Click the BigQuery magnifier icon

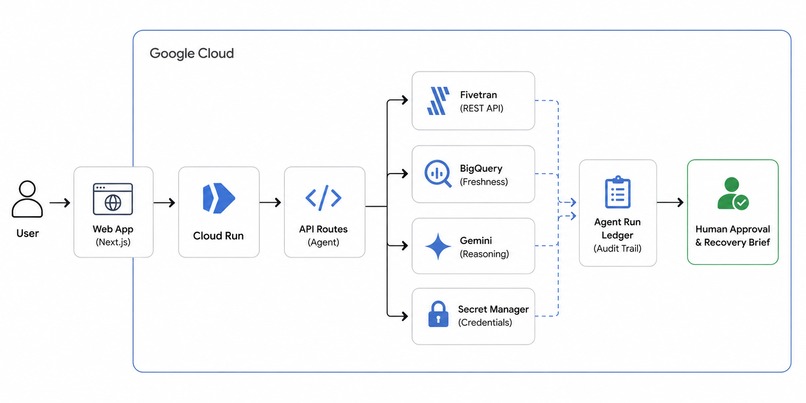point(438,174)
